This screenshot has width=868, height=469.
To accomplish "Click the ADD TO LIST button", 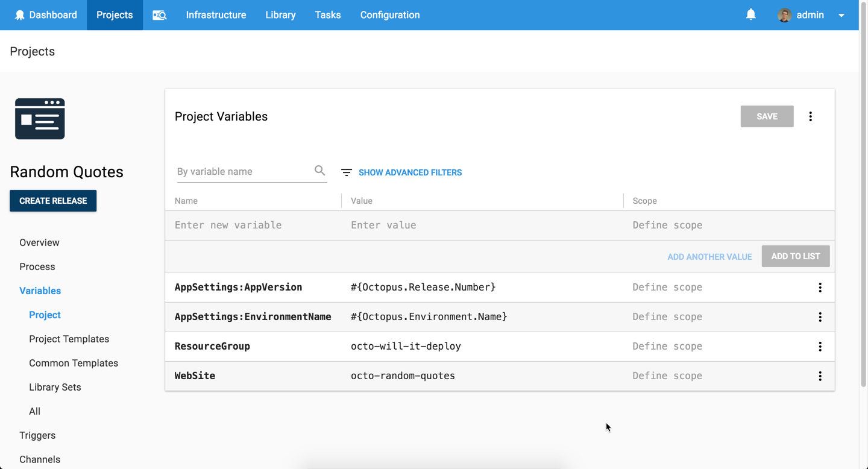I will (795, 256).
